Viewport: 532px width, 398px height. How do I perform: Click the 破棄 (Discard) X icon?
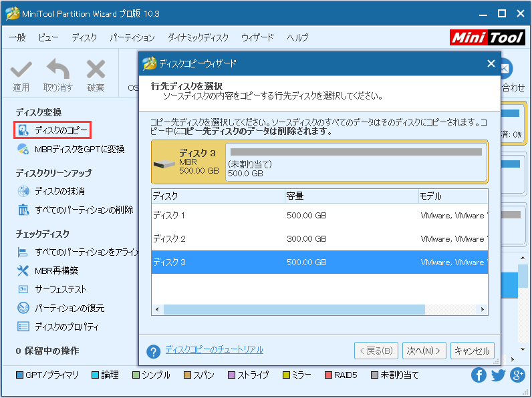tap(96, 69)
